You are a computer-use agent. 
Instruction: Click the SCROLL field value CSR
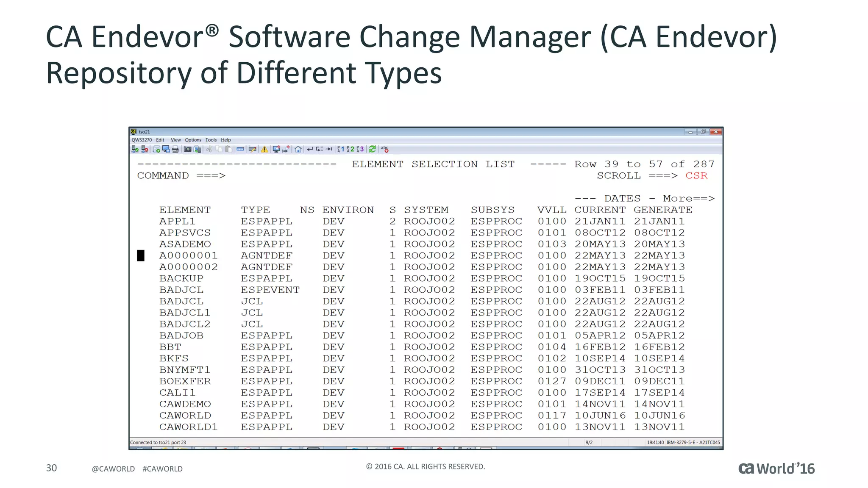pyautogui.click(x=696, y=176)
